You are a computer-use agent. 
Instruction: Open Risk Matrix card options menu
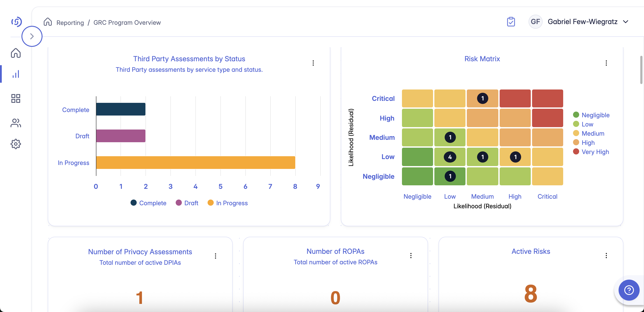tap(606, 63)
